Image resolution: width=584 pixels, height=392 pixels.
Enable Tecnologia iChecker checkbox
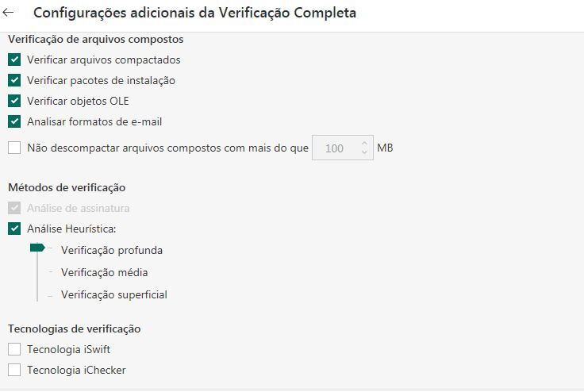[x=14, y=370]
